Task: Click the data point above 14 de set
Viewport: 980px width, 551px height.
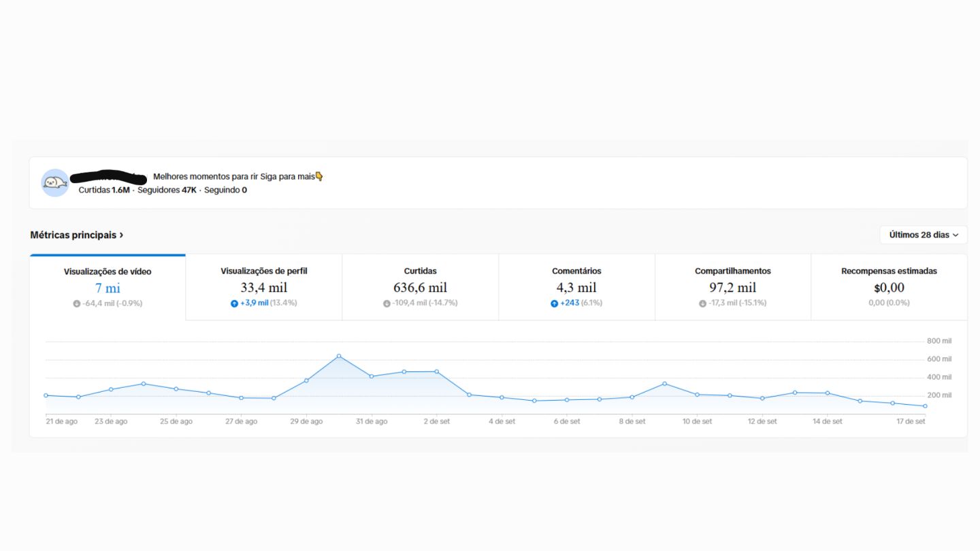Action: tap(828, 393)
